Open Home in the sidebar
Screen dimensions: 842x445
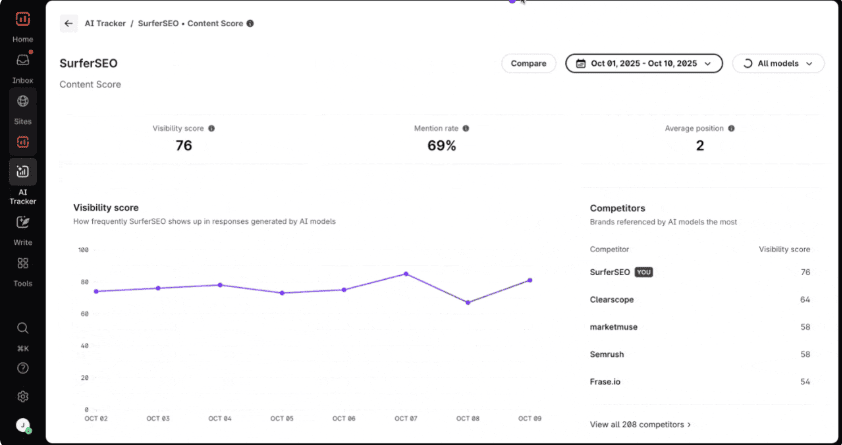click(23, 39)
